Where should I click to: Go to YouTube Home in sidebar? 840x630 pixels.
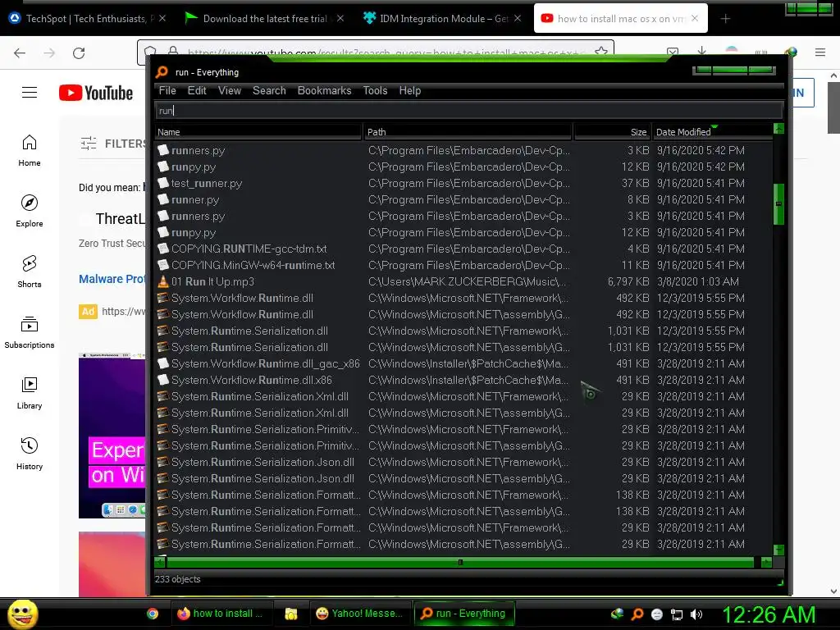pos(30,151)
